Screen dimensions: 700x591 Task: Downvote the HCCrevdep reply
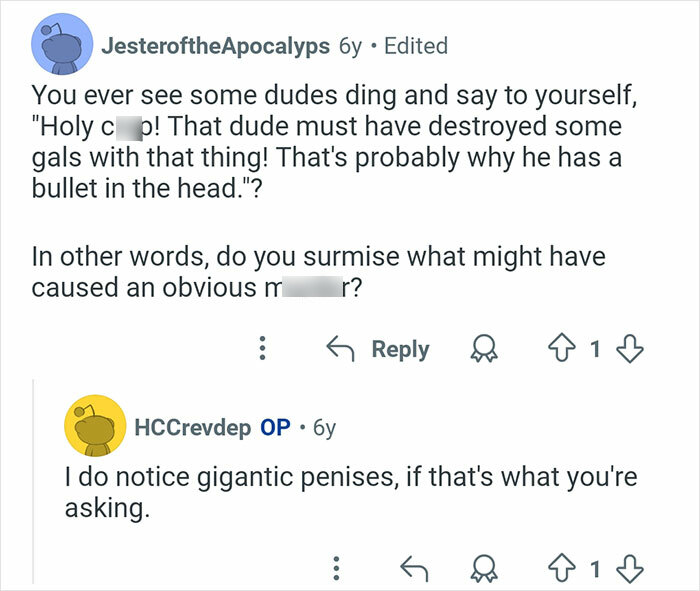(629, 570)
